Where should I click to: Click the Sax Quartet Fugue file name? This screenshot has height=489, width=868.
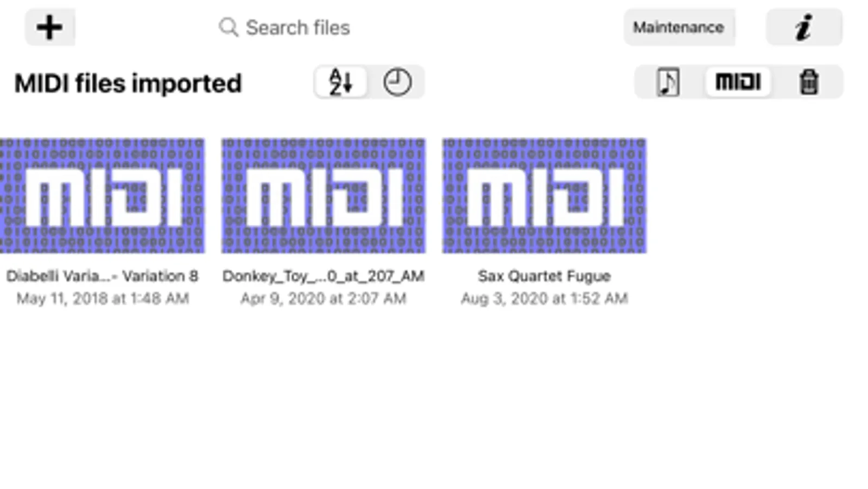pos(544,276)
